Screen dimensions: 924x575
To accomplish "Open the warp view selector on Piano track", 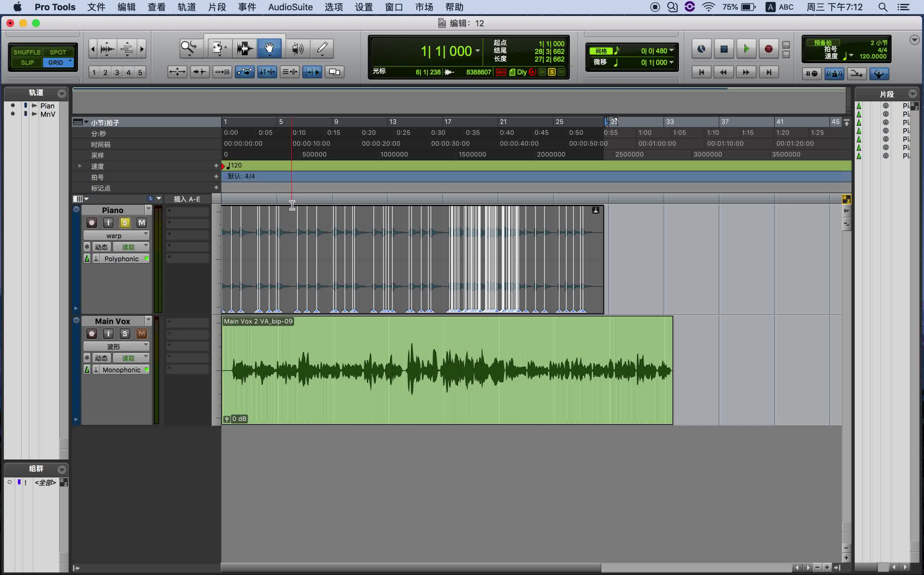I will [x=116, y=235].
